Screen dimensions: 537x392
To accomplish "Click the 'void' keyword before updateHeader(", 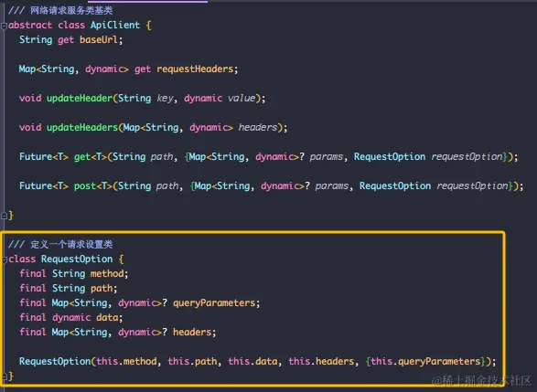I will point(30,98).
